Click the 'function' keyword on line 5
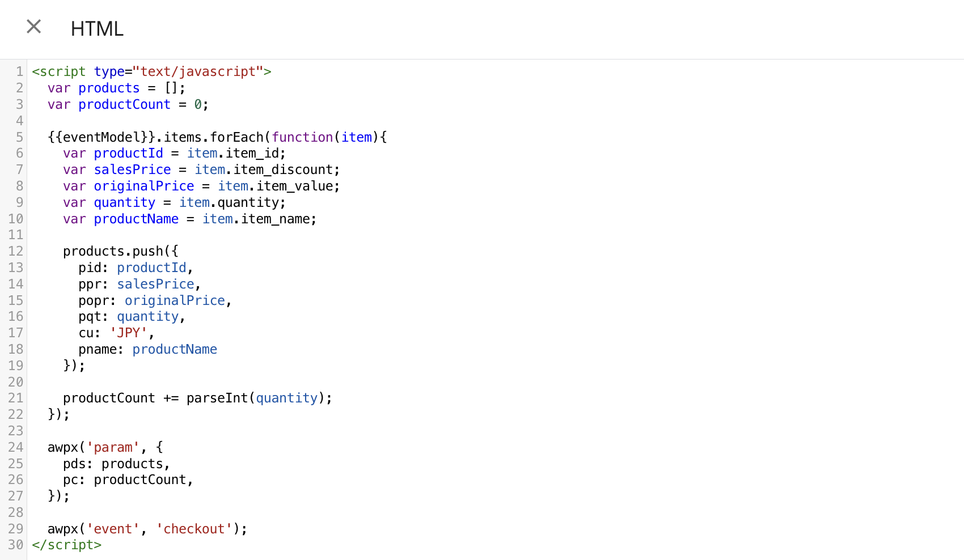964x560 pixels. point(302,137)
